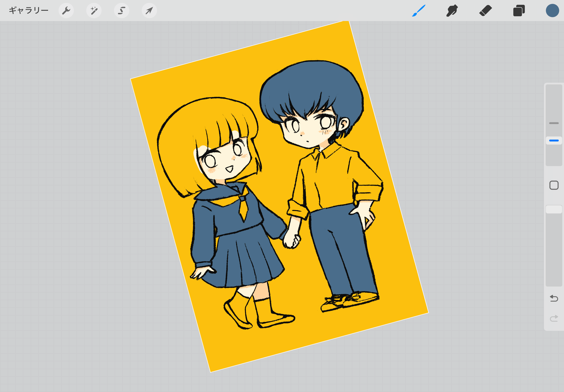Viewport: 564px width, 392px height.
Task: Click the brush opacity slider handle
Action: tap(554, 210)
